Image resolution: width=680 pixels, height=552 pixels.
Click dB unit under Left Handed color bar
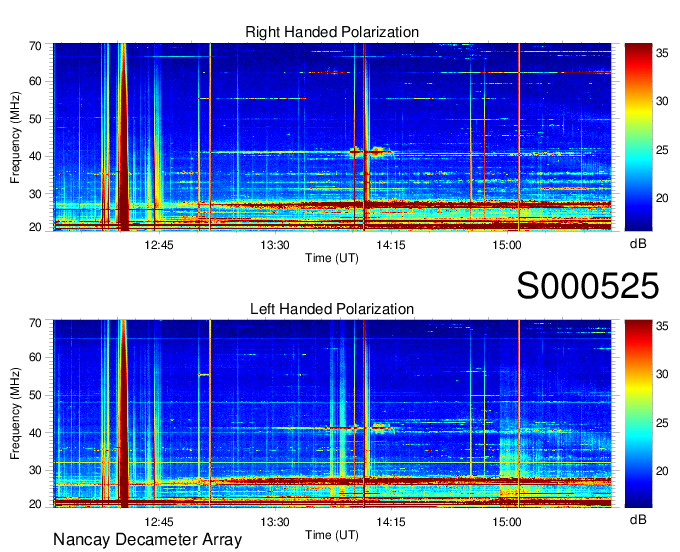pos(638,520)
